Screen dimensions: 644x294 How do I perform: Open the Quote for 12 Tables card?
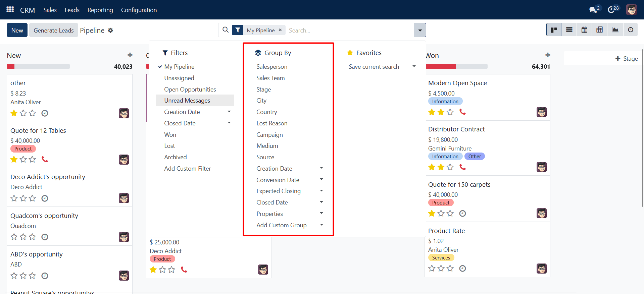point(69,145)
